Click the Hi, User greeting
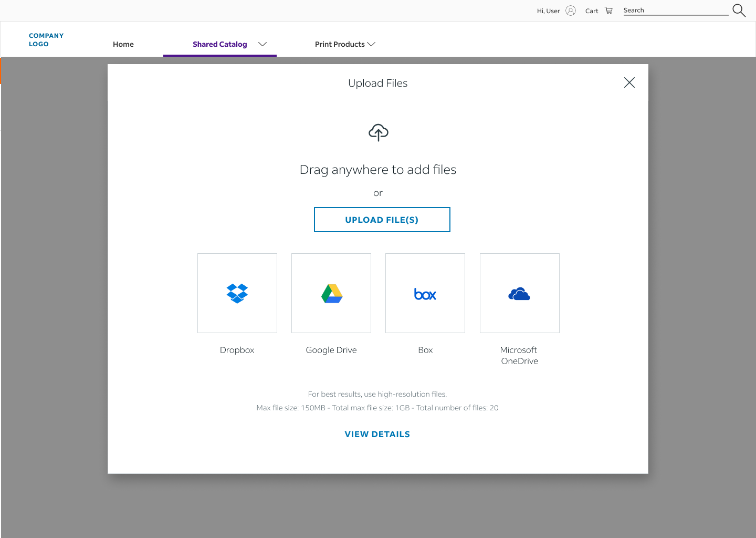 548,11
